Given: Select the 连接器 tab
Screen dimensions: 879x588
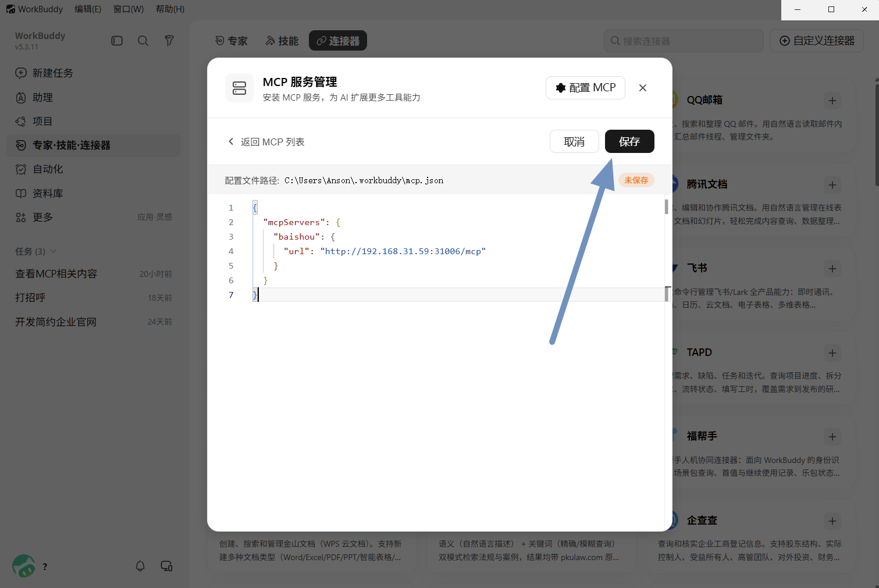Looking at the screenshot, I should click(338, 41).
